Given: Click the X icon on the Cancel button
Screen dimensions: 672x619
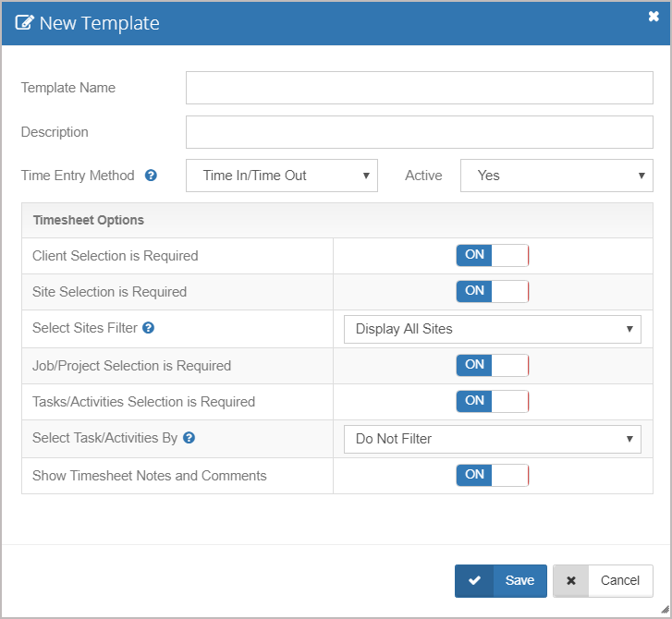Looking at the screenshot, I should coord(571,581).
